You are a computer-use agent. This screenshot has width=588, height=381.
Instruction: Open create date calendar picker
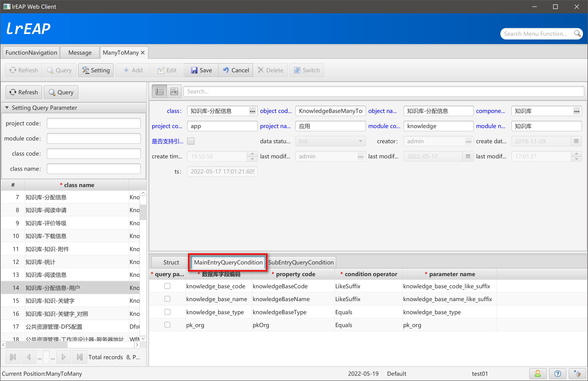point(576,141)
